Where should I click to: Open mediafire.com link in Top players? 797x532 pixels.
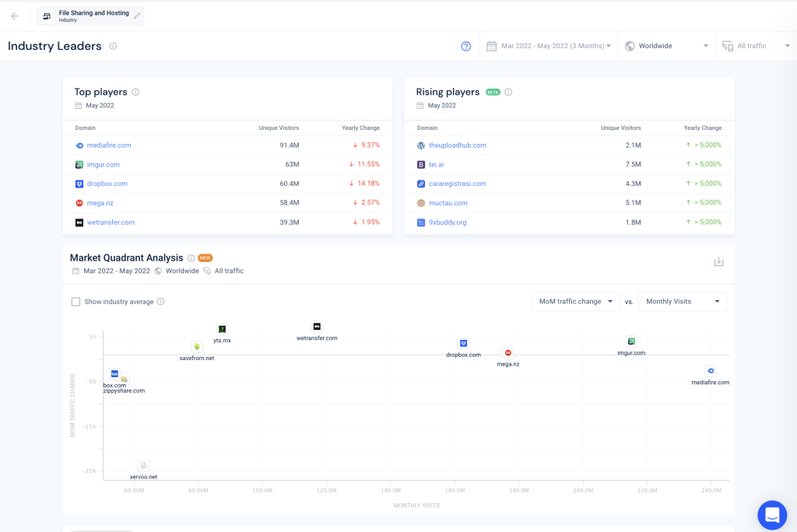[109, 145]
